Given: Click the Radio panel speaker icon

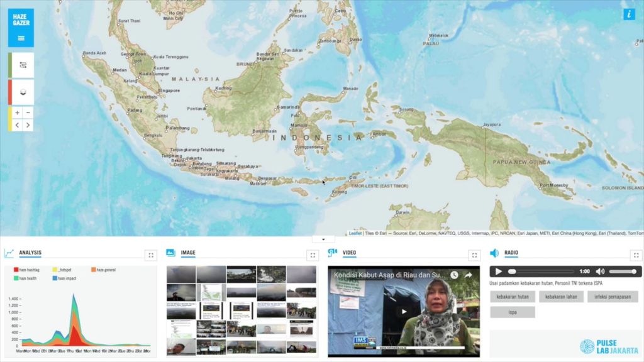Looking at the screenshot, I should pyautogui.click(x=494, y=253).
